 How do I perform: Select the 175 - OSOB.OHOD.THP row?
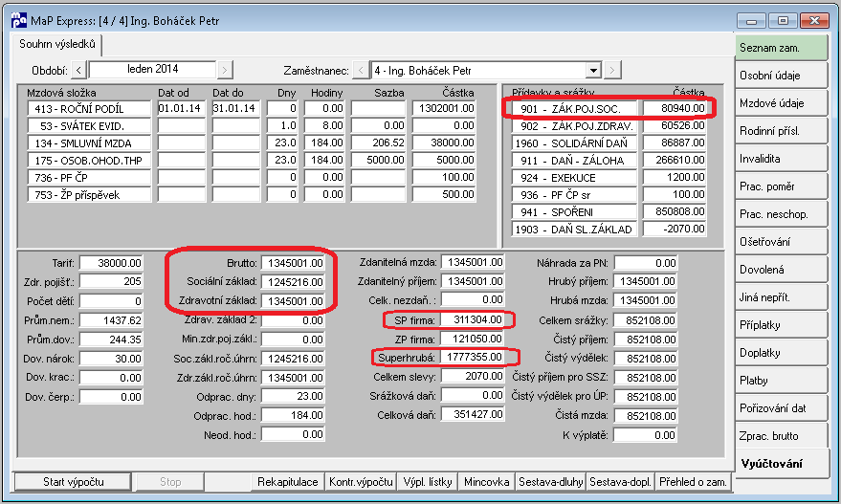tap(251, 160)
